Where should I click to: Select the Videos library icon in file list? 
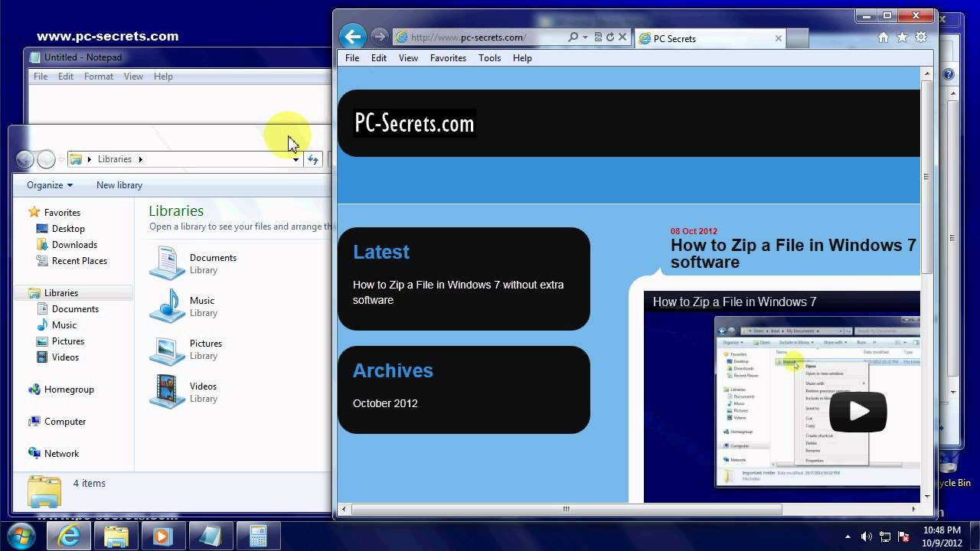tap(166, 392)
